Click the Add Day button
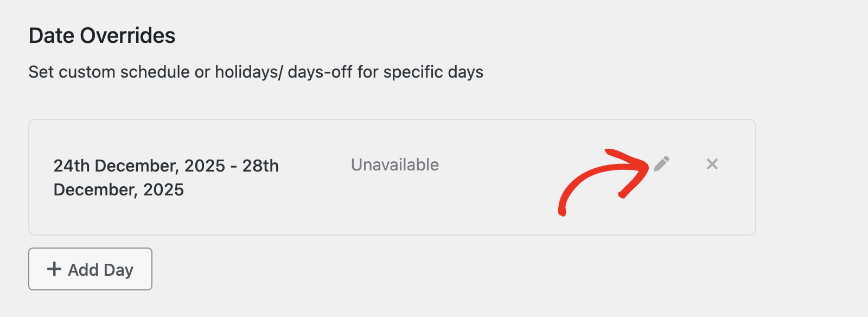This screenshot has width=868, height=317. 90,269
